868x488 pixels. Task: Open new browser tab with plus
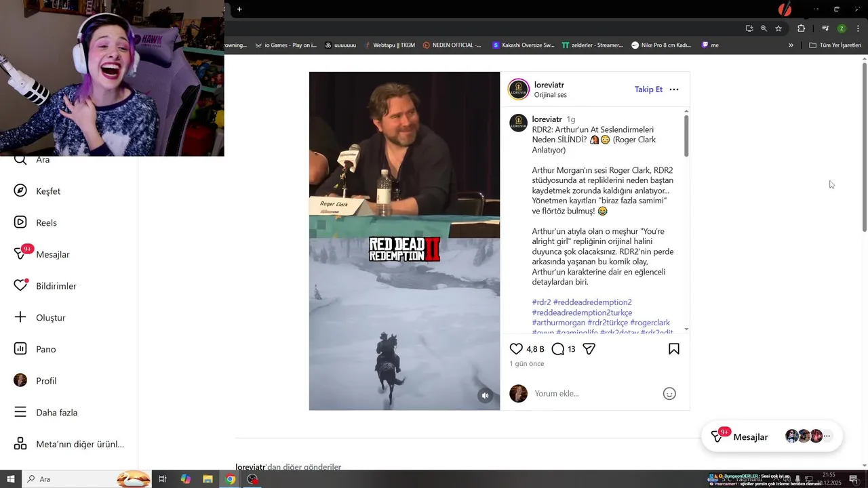[239, 9]
